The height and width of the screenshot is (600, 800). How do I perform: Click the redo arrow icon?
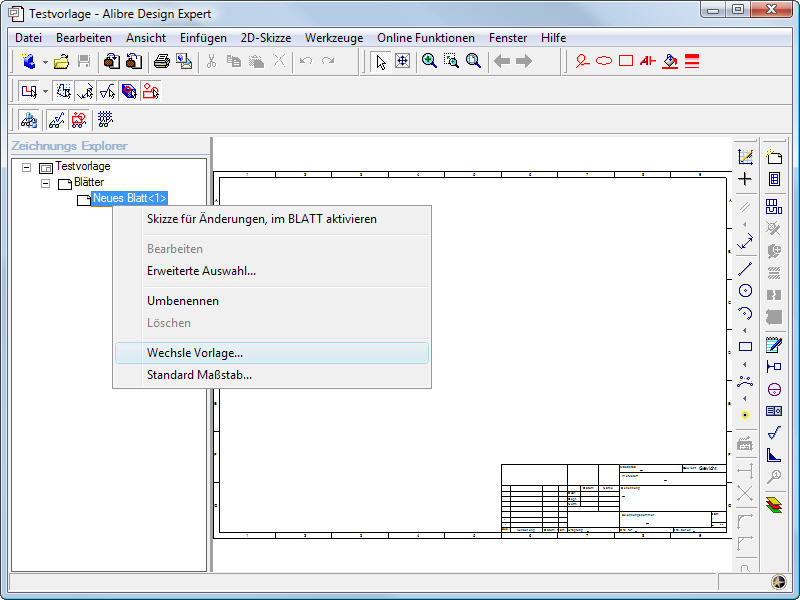[328, 61]
